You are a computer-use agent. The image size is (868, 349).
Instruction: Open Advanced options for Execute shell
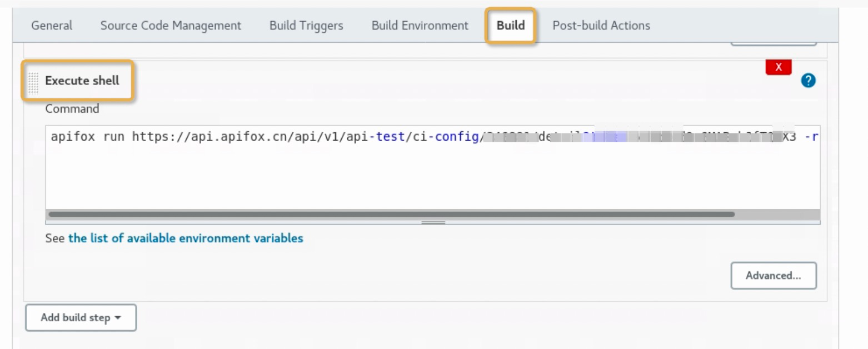774,276
